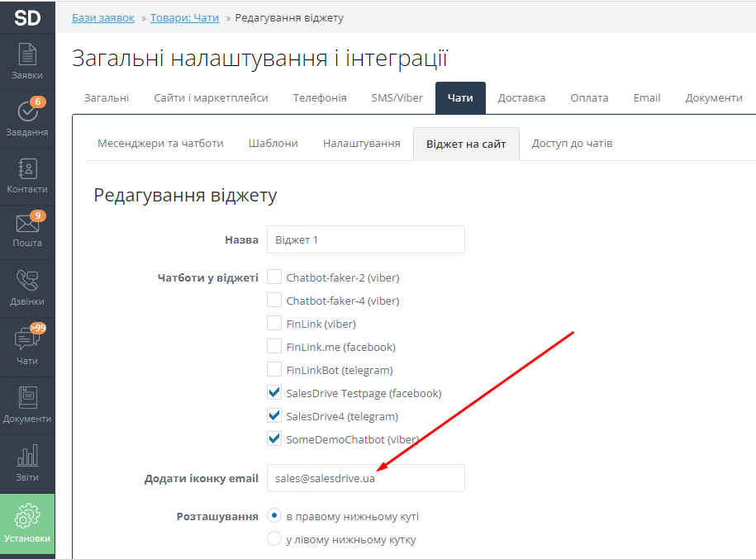The image size is (756, 559).
Task: Switch to Телефонія tab
Action: (x=319, y=97)
